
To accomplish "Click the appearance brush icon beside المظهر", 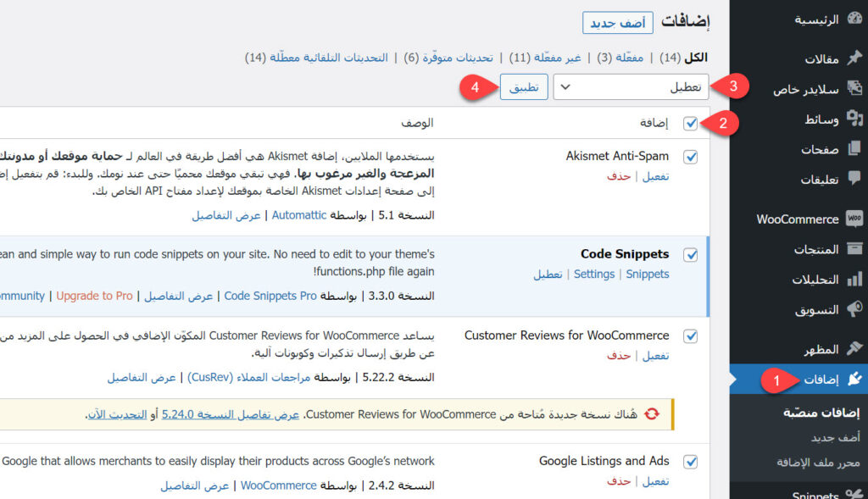I will pyautogui.click(x=854, y=349).
